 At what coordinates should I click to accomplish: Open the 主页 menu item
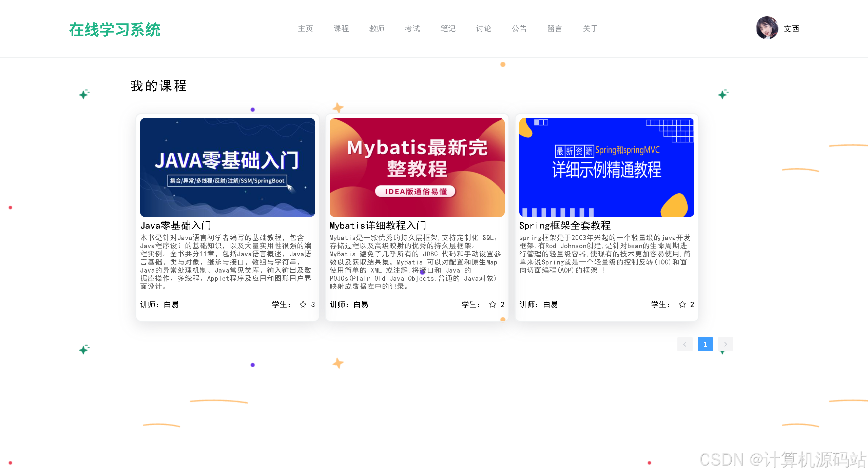[x=305, y=28]
